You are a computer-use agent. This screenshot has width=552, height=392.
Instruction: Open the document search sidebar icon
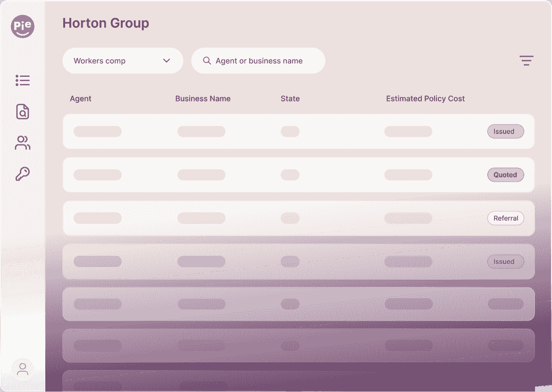pyautogui.click(x=23, y=112)
